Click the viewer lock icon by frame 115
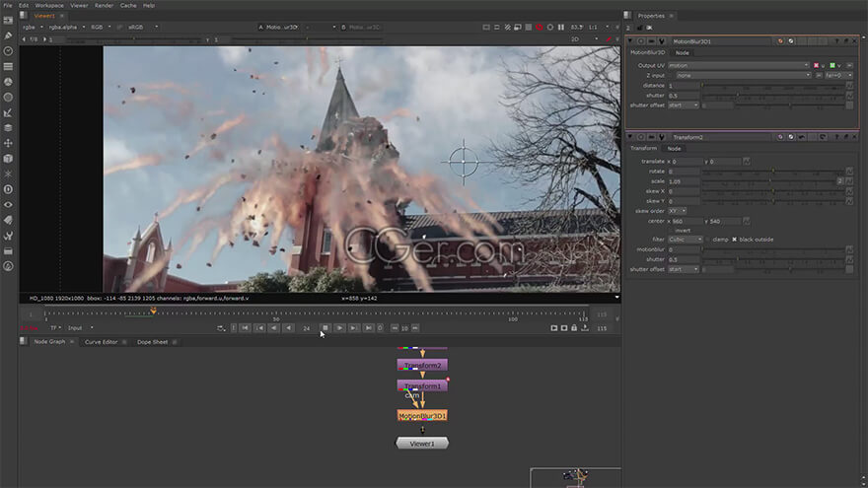 pos(574,328)
